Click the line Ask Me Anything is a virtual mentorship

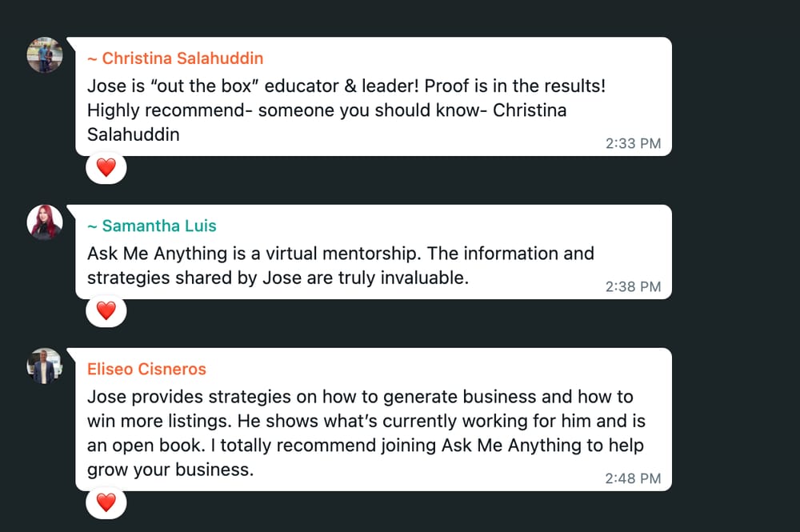[x=341, y=254]
